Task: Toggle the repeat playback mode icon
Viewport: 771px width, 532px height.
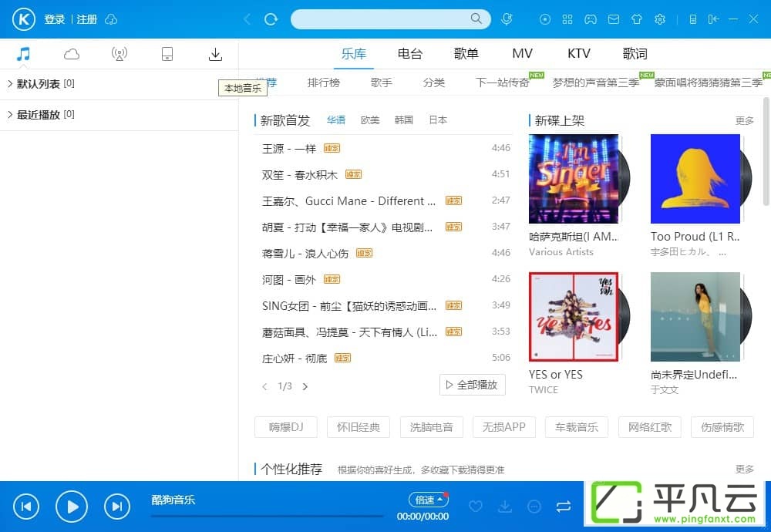Action: pos(564,507)
